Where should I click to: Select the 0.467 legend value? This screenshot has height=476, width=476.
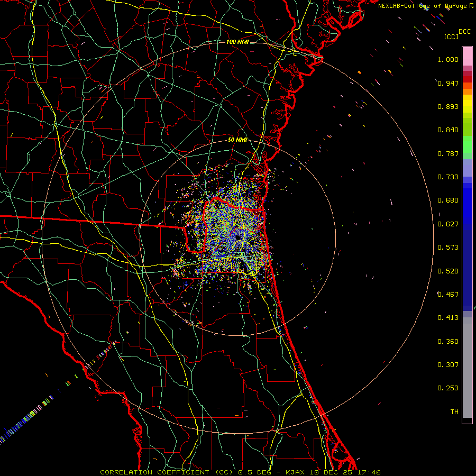tap(448, 294)
